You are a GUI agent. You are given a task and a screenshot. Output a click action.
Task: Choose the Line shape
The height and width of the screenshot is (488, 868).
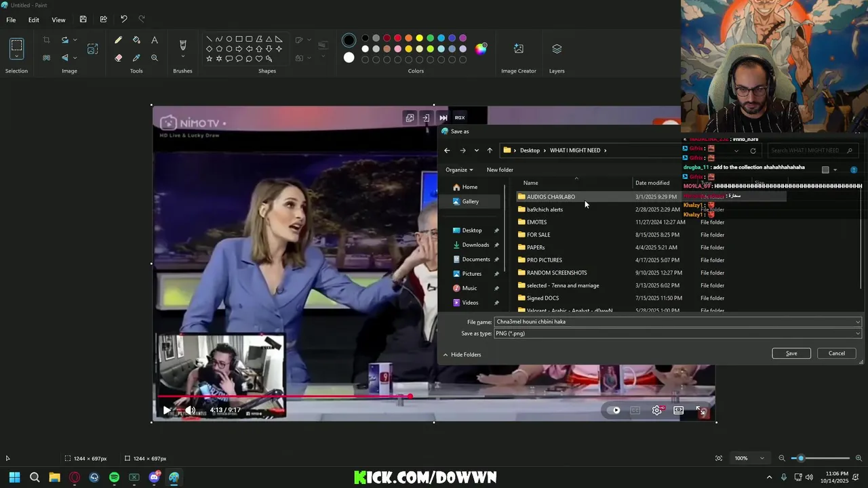[209, 39]
